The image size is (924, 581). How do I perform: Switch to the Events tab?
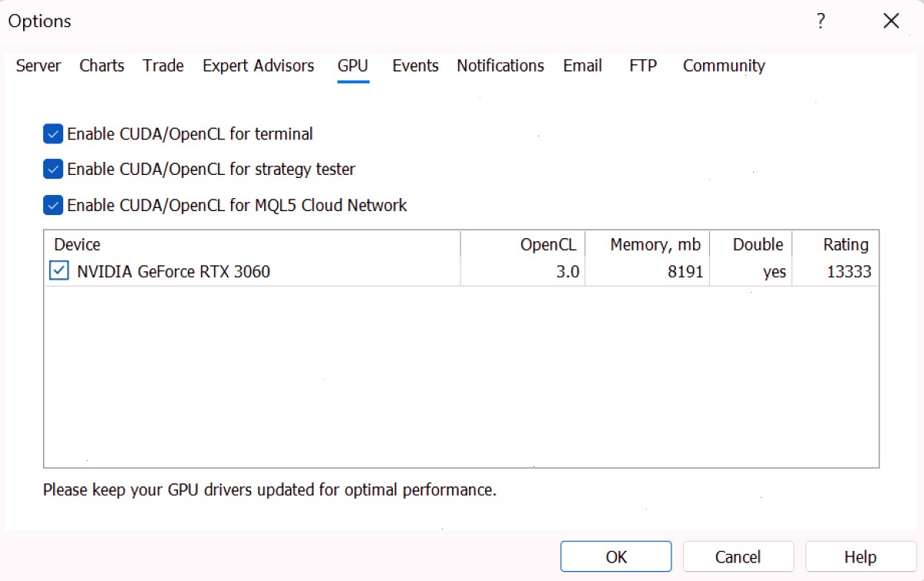coord(416,66)
